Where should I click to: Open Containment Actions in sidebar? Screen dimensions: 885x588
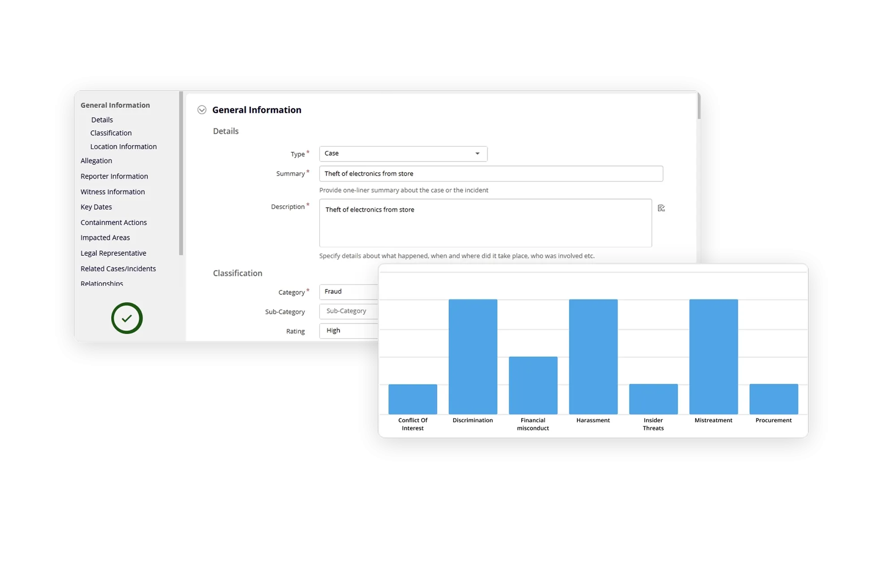[x=113, y=223]
